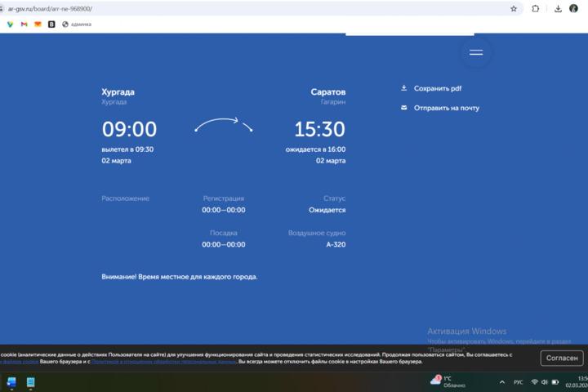Click the browser profile avatar
Screen dimensions: 588x392
[573, 9]
